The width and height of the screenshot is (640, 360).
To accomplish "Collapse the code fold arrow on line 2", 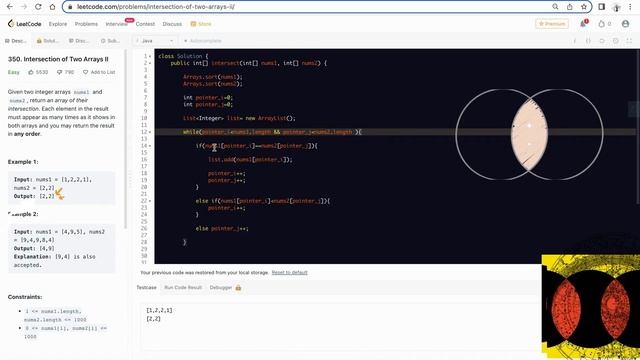I will (150, 63).
